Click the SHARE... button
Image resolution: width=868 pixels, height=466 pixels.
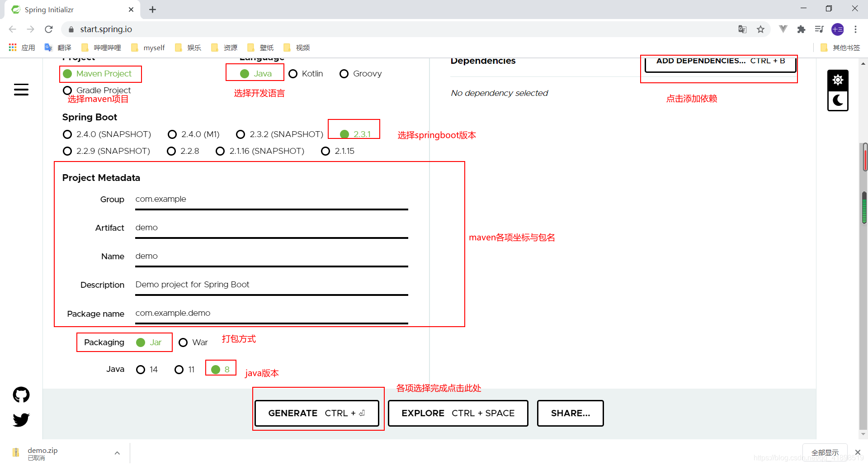571,413
